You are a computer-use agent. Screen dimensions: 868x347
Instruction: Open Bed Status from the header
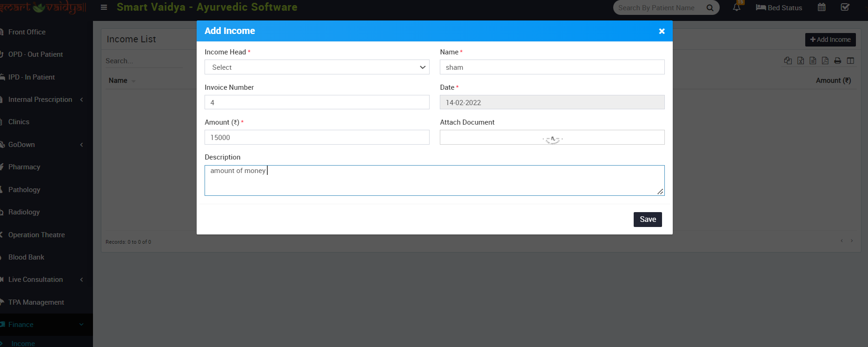pyautogui.click(x=779, y=8)
